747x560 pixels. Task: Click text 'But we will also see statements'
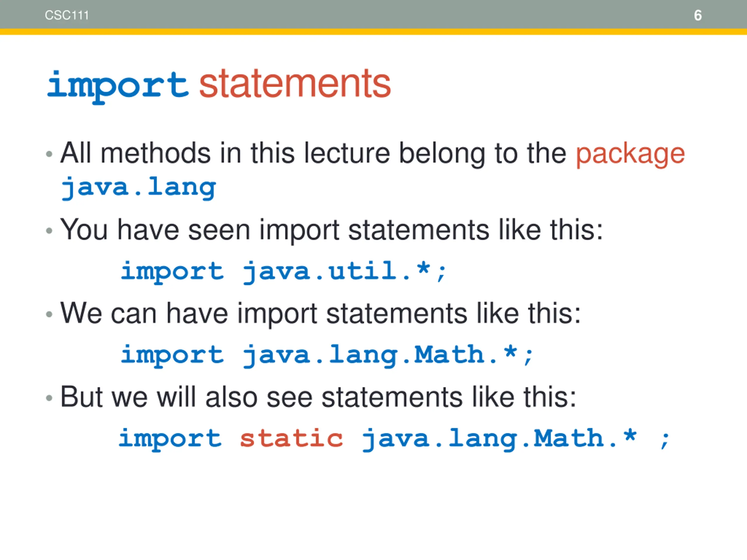[261, 397]
